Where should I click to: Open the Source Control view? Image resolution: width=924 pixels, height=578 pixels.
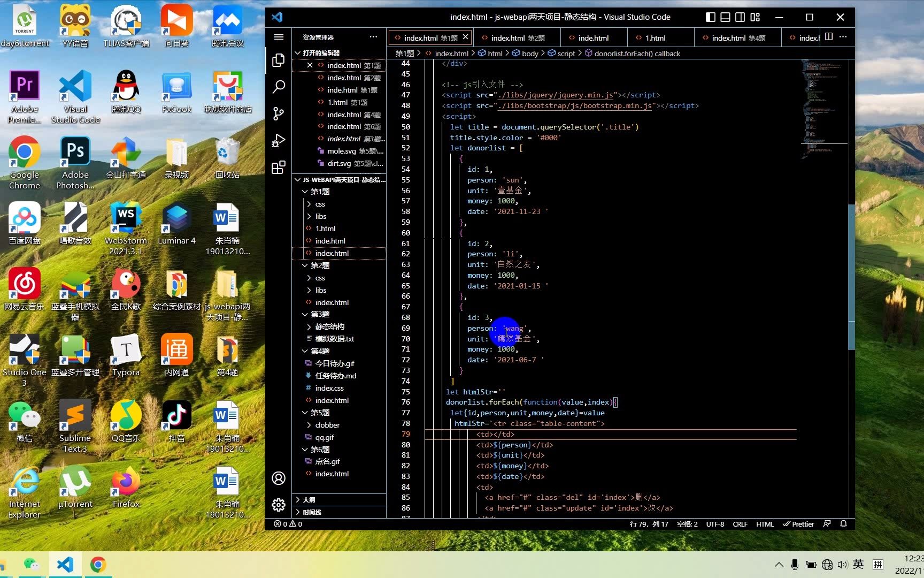[x=279, y=113]
